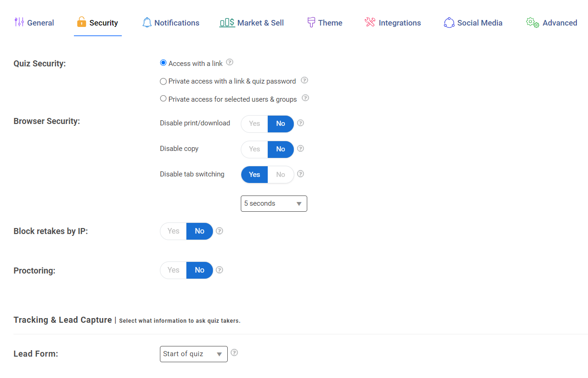
Task: Set Disable print/download to Yes
Action: click(x=254, y=124)
